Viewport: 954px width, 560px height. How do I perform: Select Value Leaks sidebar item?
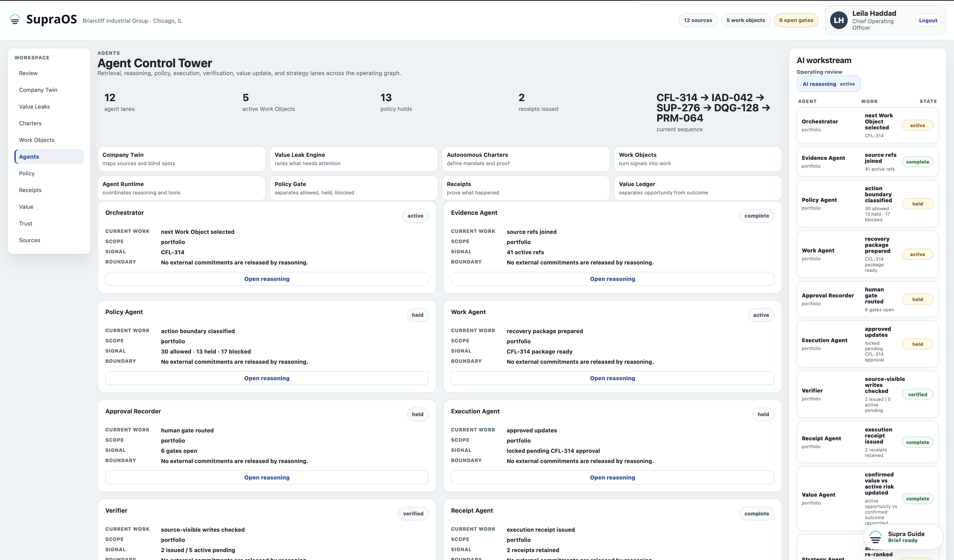coord(49,106)
